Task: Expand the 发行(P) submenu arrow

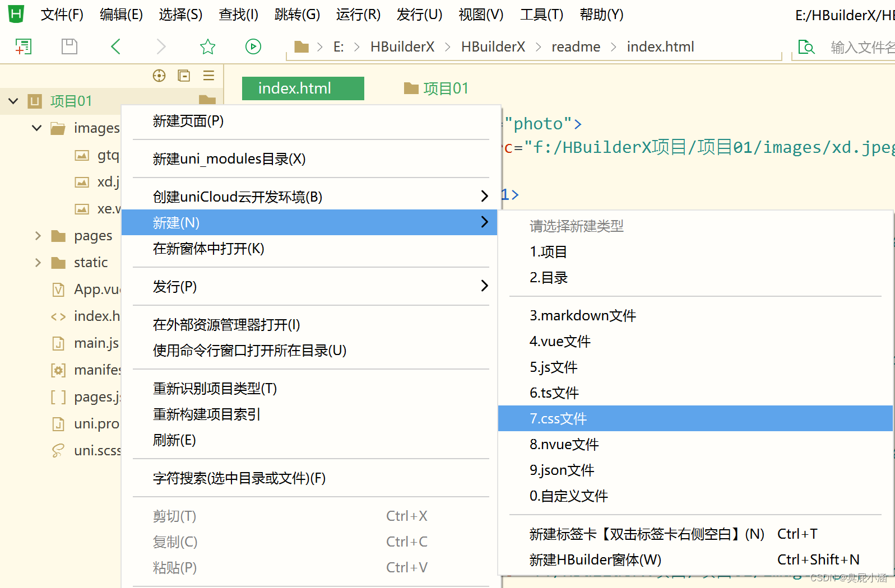Action: tap(485, 286)
